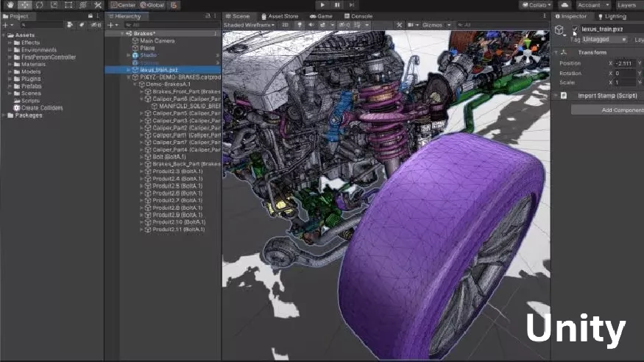Screen dimensions: 644x362
Task: Open Scene camera settings icon
Action: [412, 25]
